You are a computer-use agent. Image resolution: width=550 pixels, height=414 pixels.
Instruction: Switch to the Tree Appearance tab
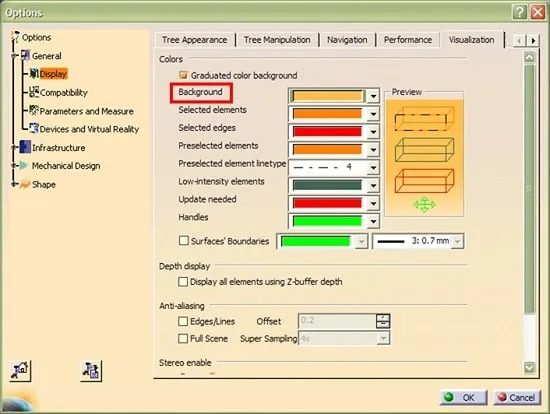(195, 40)
